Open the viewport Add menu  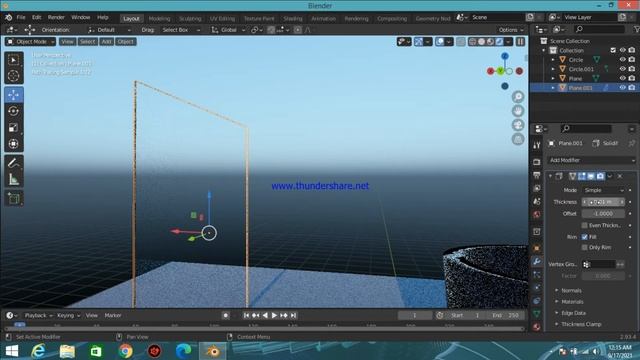point(106,42)
